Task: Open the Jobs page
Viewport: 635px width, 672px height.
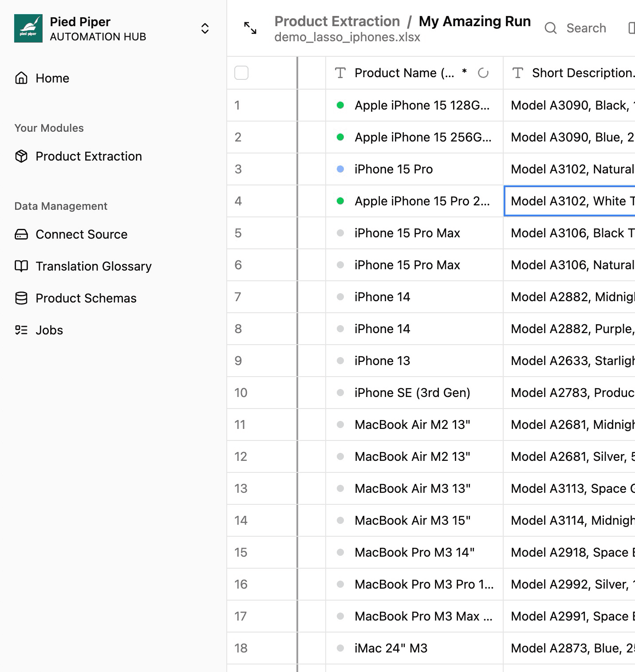Action: point(49,330)
